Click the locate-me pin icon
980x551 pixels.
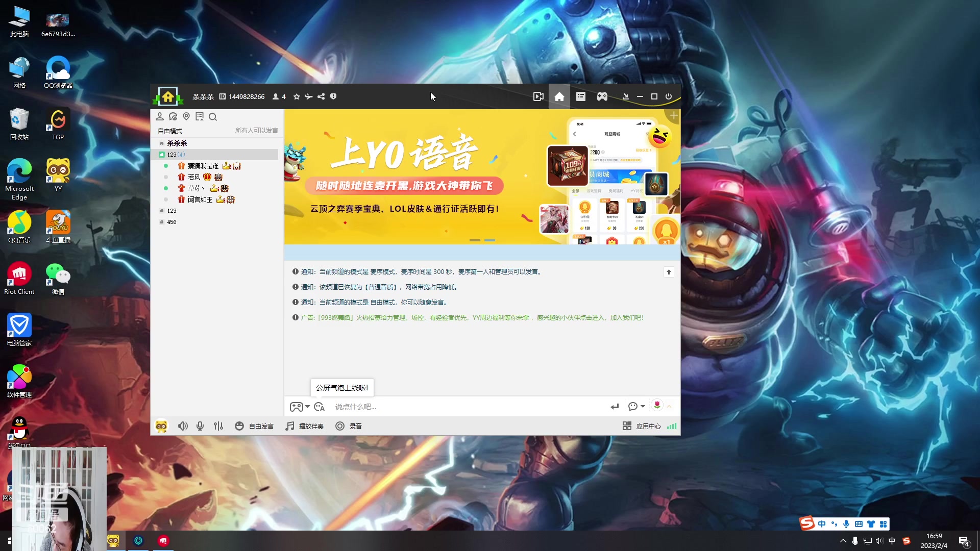[x=186, y=117]
